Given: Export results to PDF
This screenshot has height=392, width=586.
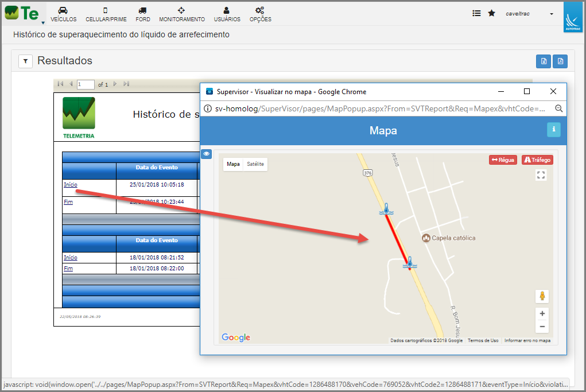Looking at the screenshot, I should tap(560, 61).
